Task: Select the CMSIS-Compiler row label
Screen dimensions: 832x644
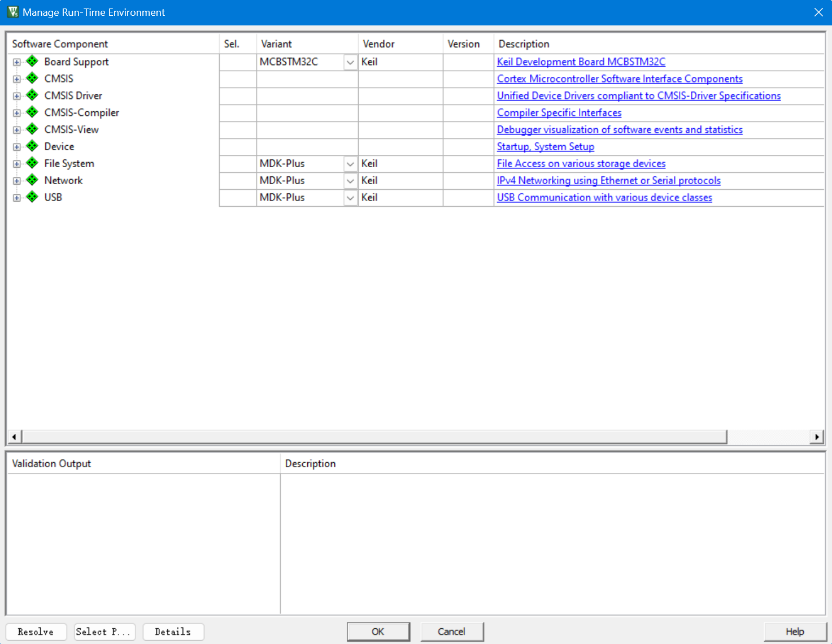Action: click(82, 112)
